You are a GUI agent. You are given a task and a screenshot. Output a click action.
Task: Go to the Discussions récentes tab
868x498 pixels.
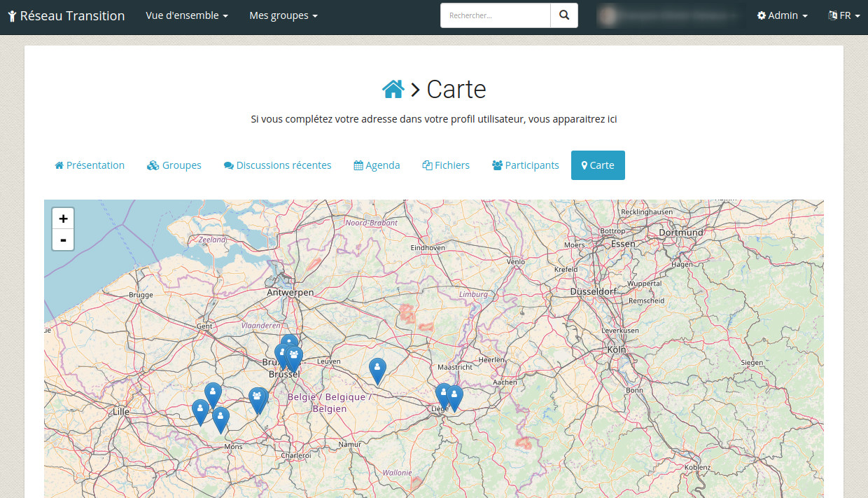[x=277, y=165]
